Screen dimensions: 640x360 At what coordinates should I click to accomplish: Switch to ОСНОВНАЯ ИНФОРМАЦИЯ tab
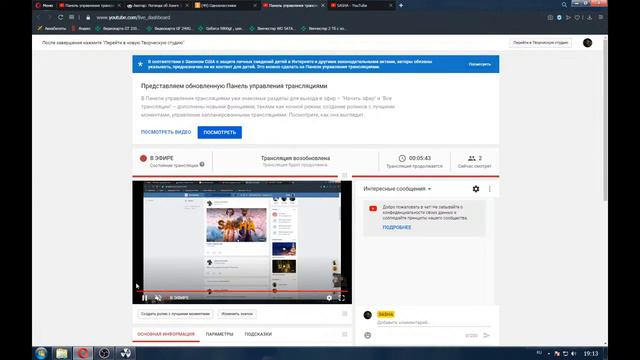point(166,334)
